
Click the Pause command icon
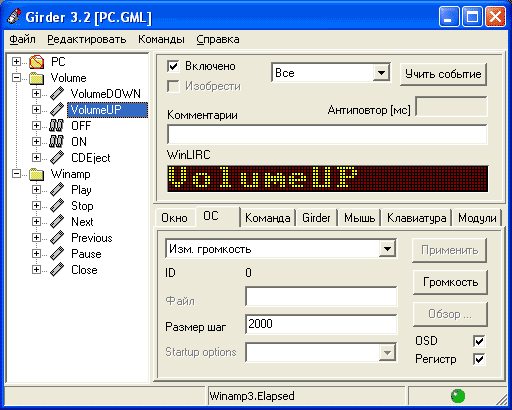click(x=57, y=254)
